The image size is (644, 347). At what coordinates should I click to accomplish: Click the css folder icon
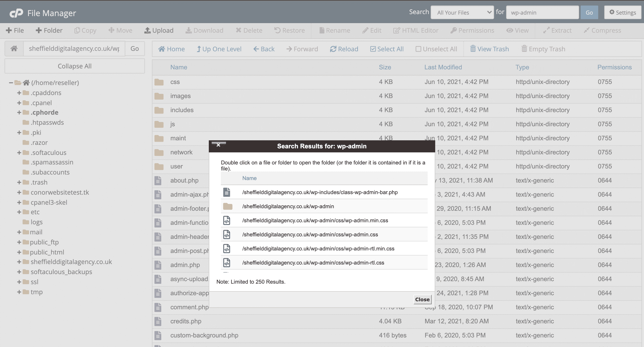click(x=159, y=82)
